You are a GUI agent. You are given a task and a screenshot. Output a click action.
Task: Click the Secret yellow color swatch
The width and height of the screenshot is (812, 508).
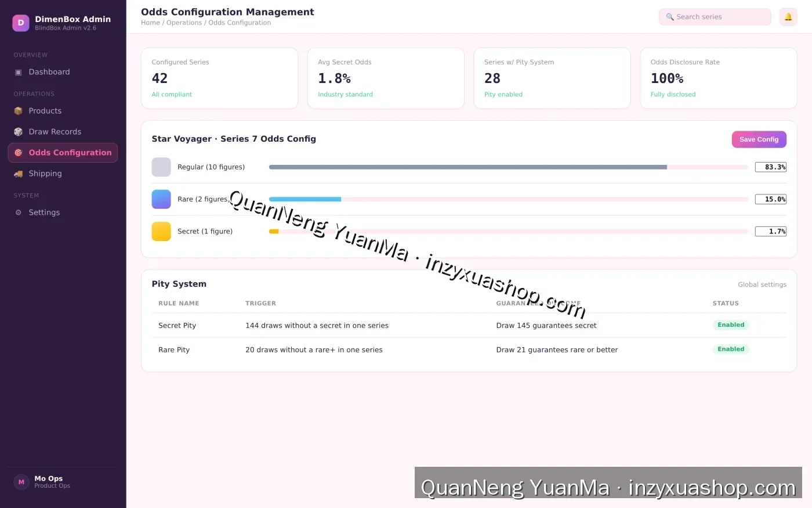(161, 232)
